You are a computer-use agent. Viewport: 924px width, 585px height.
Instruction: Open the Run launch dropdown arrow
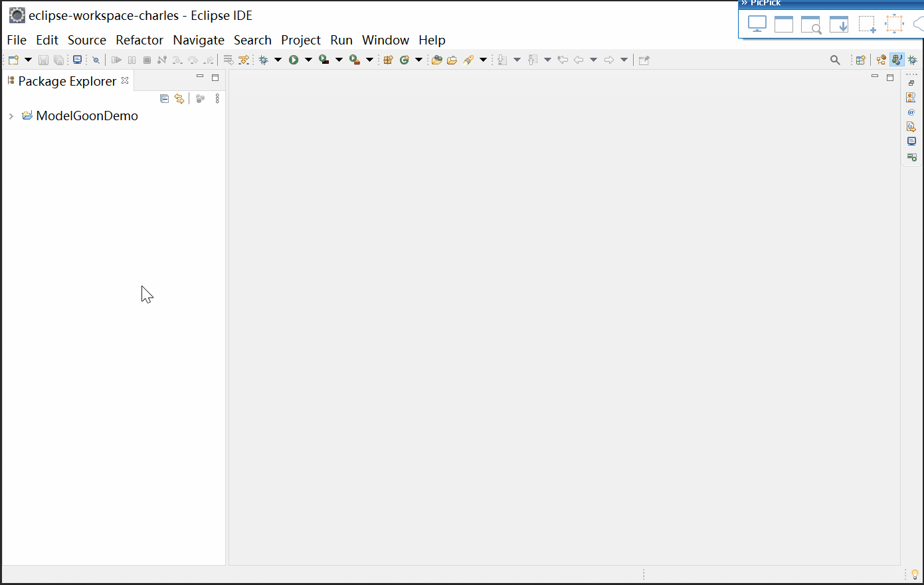[308, 60]
